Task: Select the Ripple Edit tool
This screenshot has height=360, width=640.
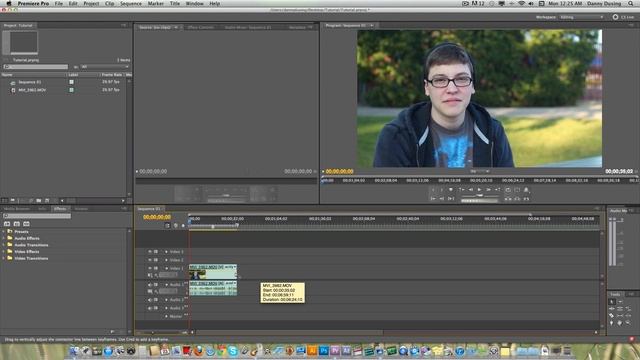Action: tap(611, 309)
